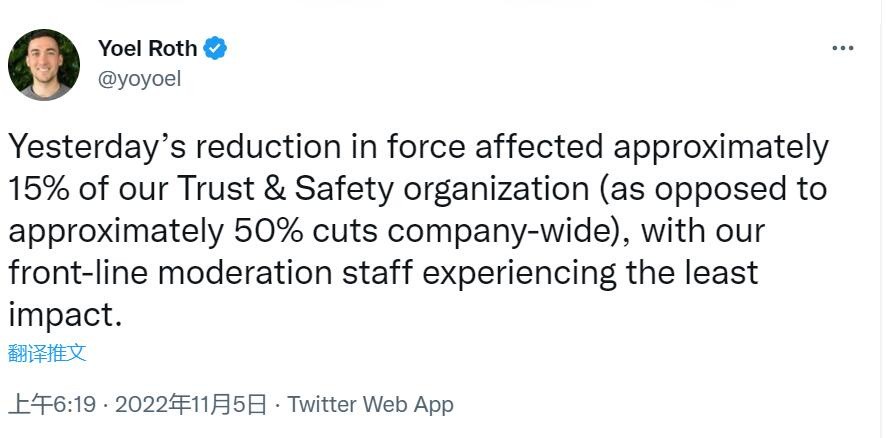Open Yoel Roth's profile photo
This screenshot has width=886, height=438.
coord(44,65)
